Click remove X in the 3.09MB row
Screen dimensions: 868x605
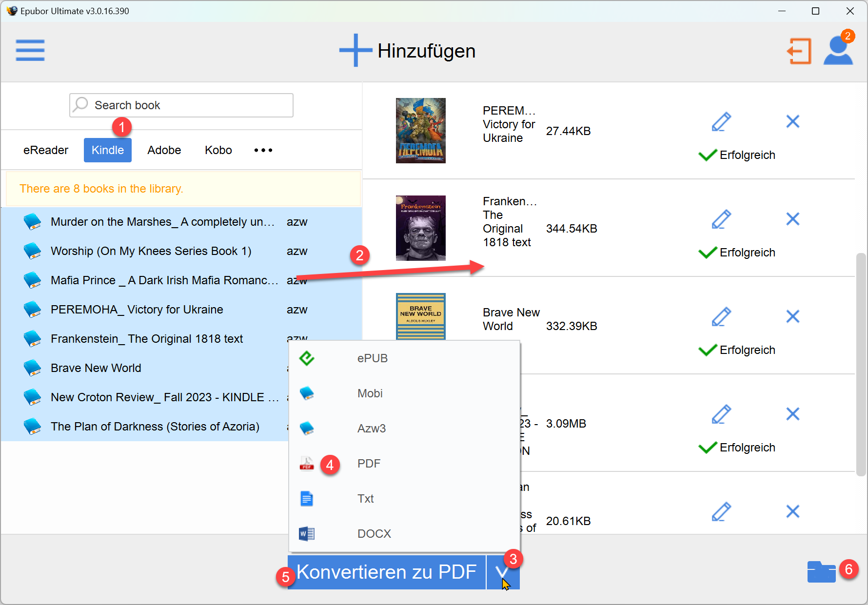pos(793,414)
